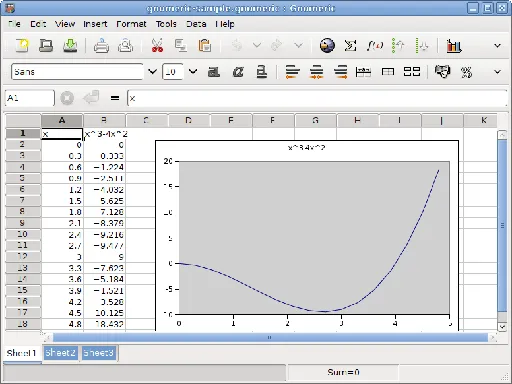Redo the last undone action
The image size is (512, 384).
coord(277,45)
